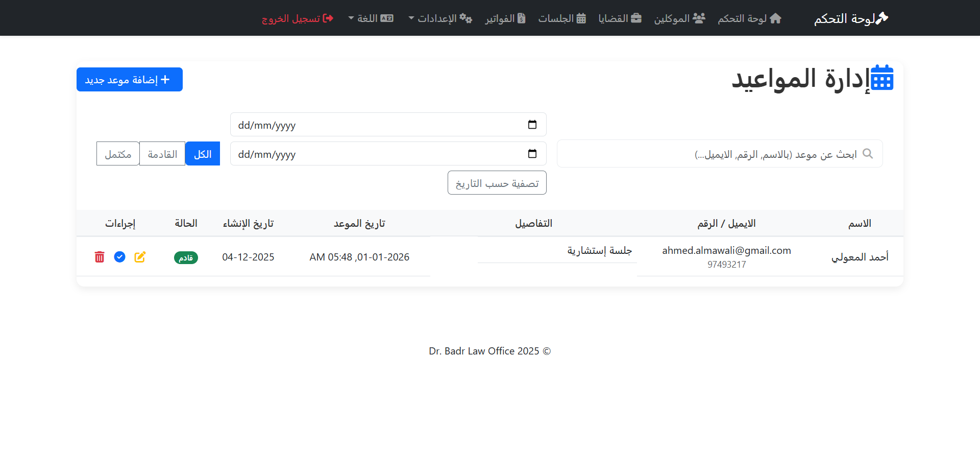Select the green قادم status badge
The image size is (980, 474).
[185, 257]
